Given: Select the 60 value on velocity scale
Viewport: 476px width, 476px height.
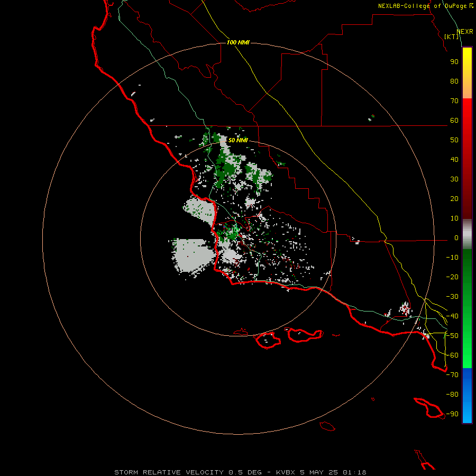Looking at the screenshot, I should click(454, 121).
